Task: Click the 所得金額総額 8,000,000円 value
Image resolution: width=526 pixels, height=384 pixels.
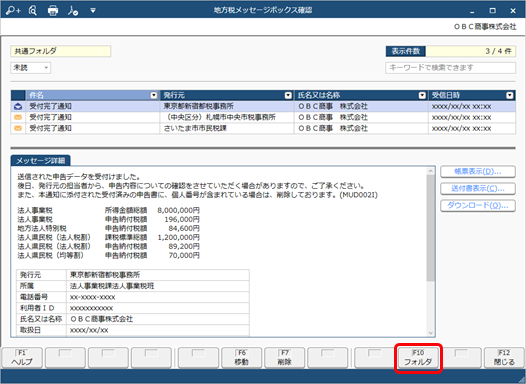Action: (178, 210)
